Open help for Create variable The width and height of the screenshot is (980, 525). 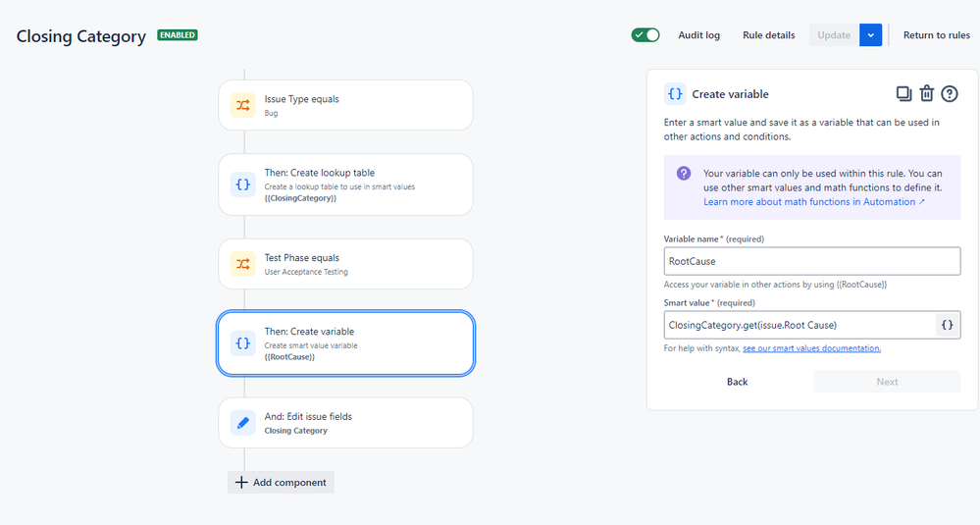coord(950,94)
